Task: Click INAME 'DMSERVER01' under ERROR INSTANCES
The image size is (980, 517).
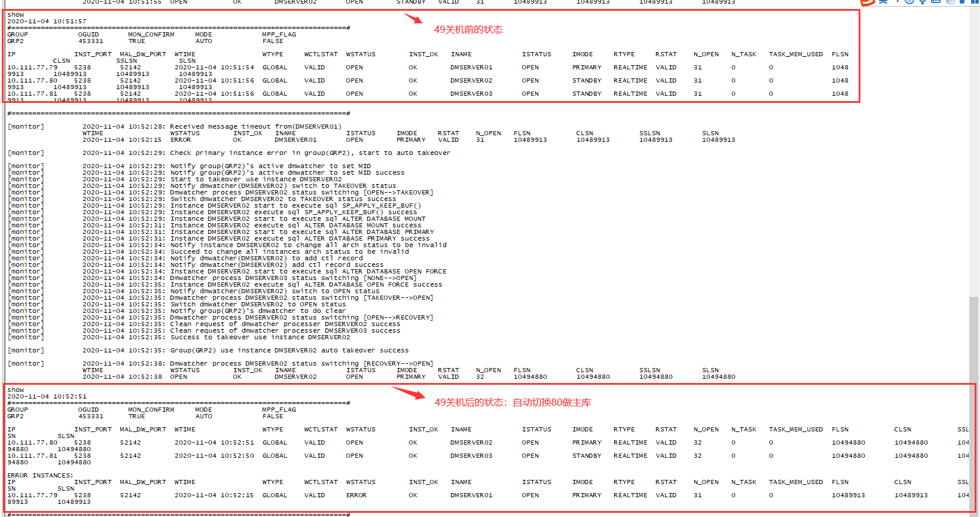Action: point(471,495)
